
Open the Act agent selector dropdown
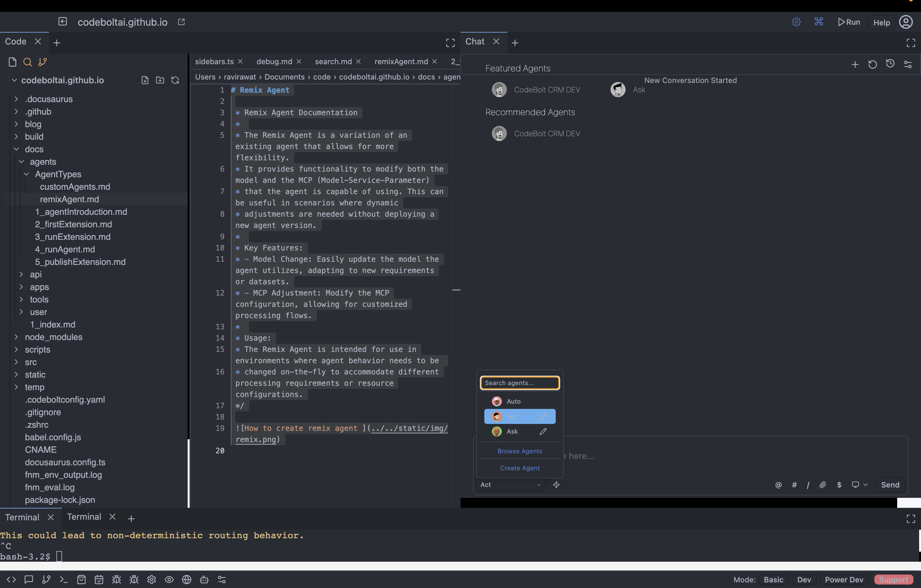point(510,485)
